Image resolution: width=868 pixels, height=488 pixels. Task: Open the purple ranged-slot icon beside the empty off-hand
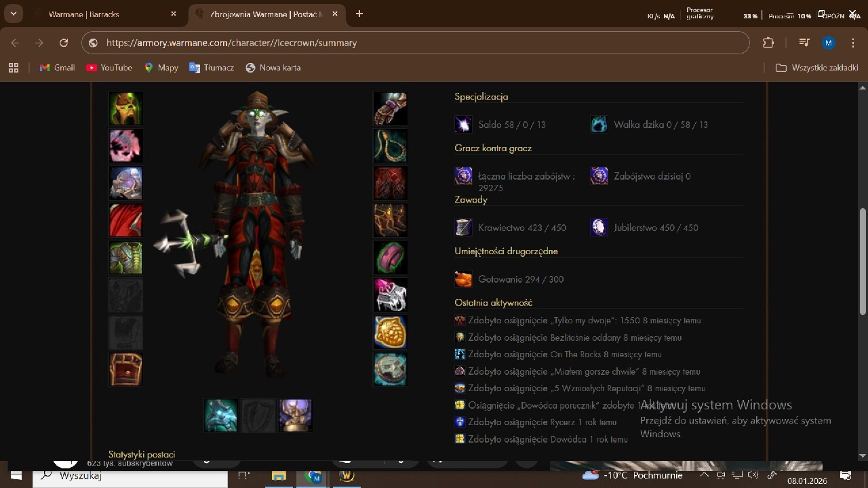pyautogui.click(x=296, y=415)
